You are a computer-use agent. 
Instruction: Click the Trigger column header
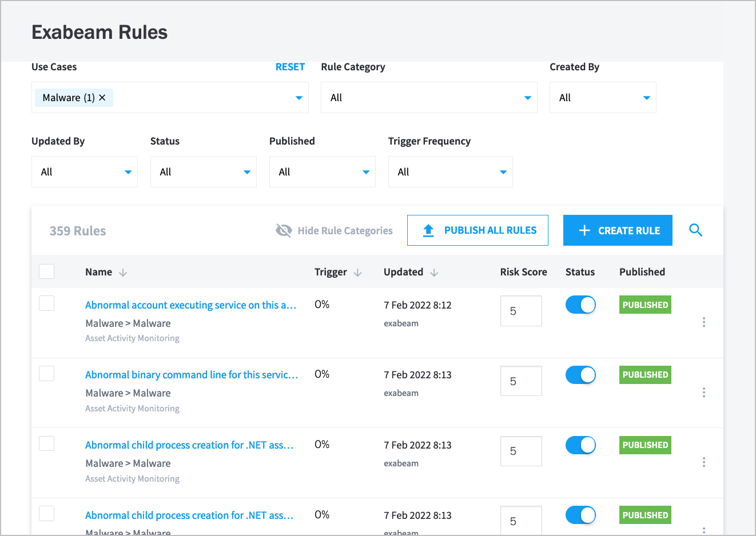(331, 272)
